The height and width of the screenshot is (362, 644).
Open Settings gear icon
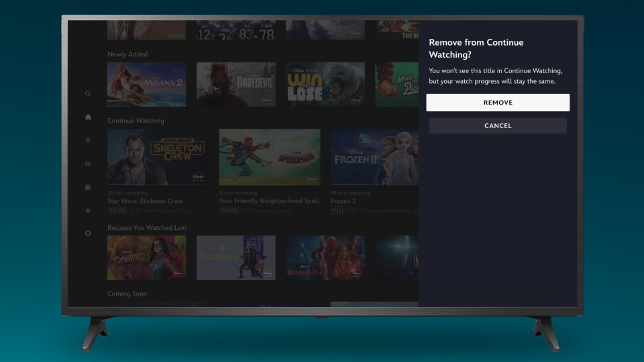88,233
